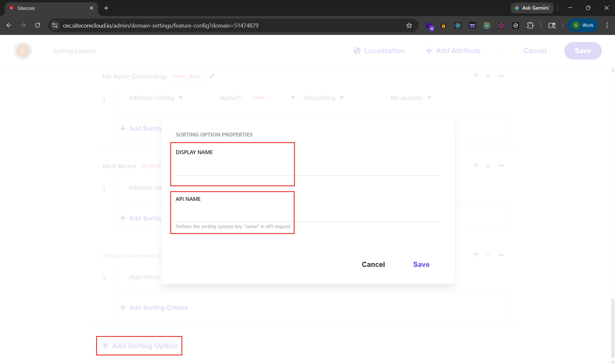Move File Name (Descending) option up

476,76
